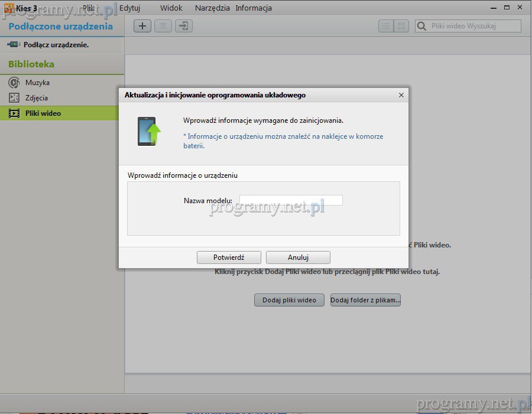Click the trash delete toolbar icon
Screen dimensions: 532x414
coord(163,26)
